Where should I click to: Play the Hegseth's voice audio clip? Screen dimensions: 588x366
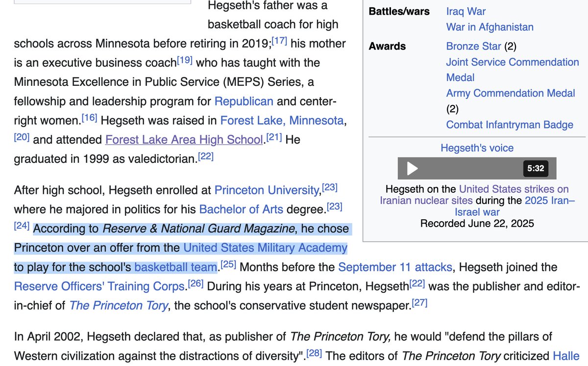click(x=413, y=169)
